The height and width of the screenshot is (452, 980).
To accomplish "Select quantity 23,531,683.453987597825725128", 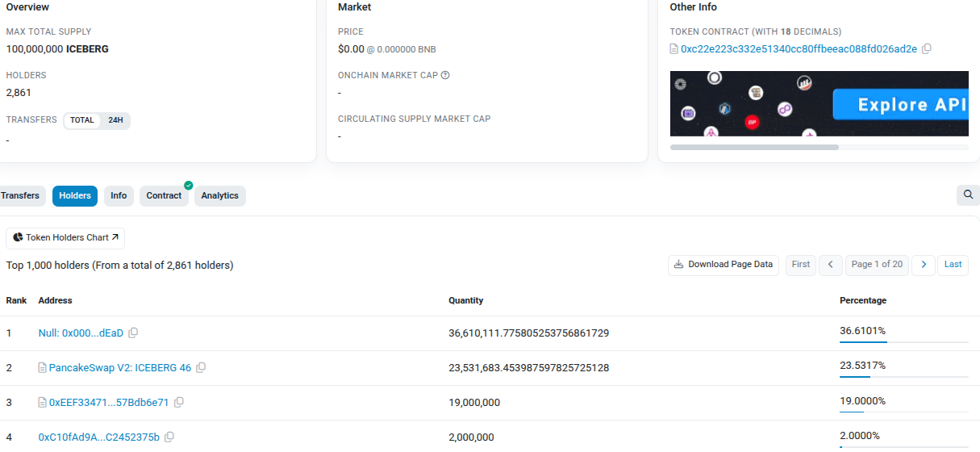I will tap(529, 368).
